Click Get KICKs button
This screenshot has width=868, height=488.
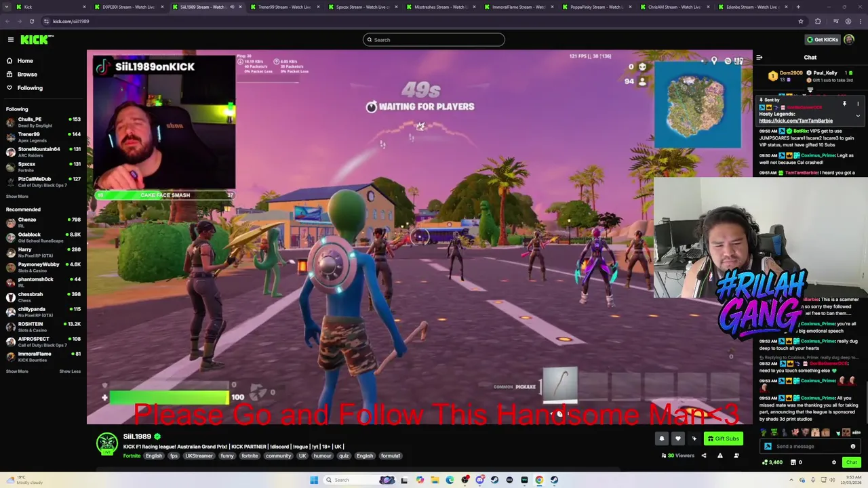[822, 40]
